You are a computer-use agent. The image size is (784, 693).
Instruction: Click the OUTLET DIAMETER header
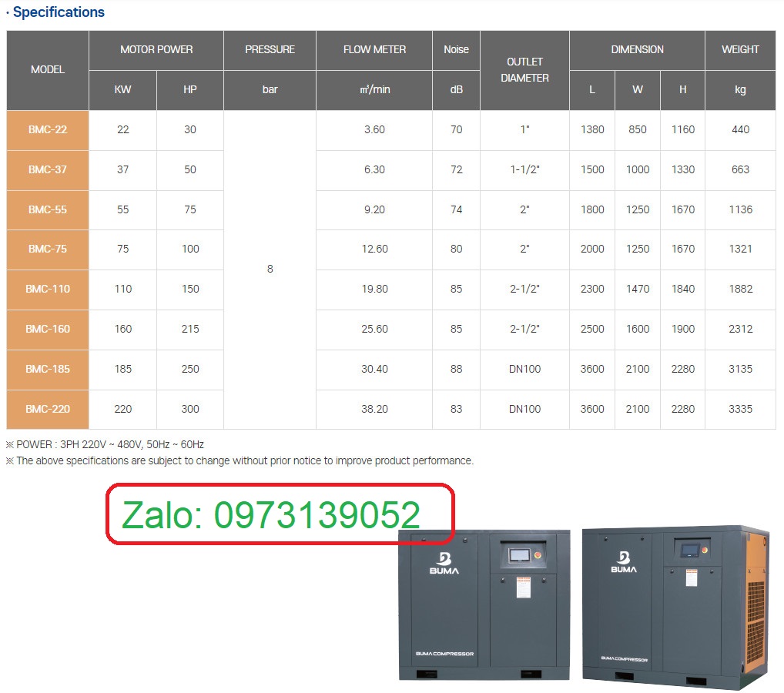click(x=524, y=69)
